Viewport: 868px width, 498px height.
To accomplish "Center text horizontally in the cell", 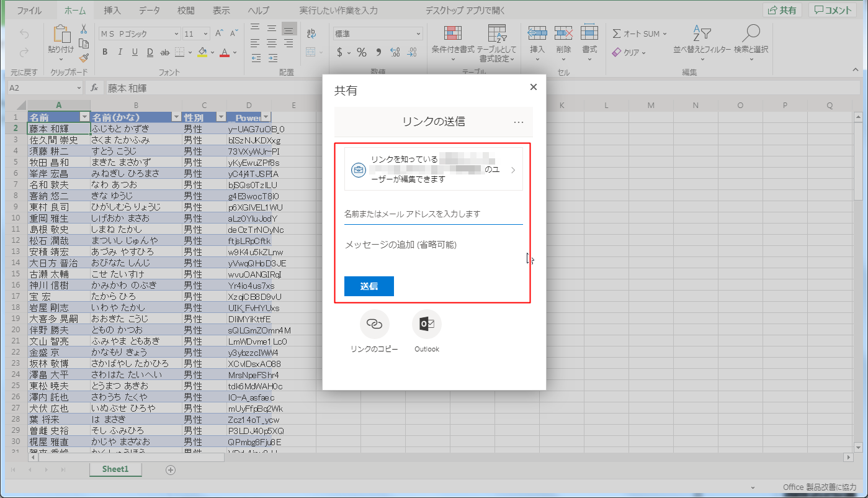I will [272, 42].
